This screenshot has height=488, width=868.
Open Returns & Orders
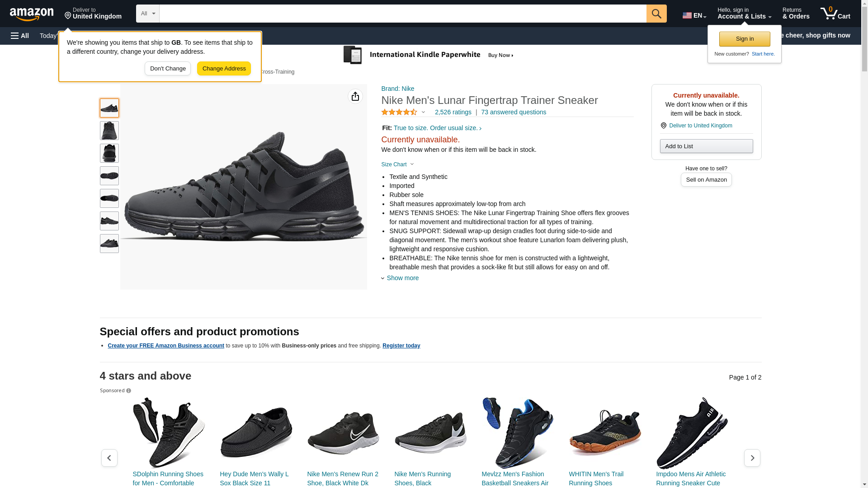pos(796,14)
